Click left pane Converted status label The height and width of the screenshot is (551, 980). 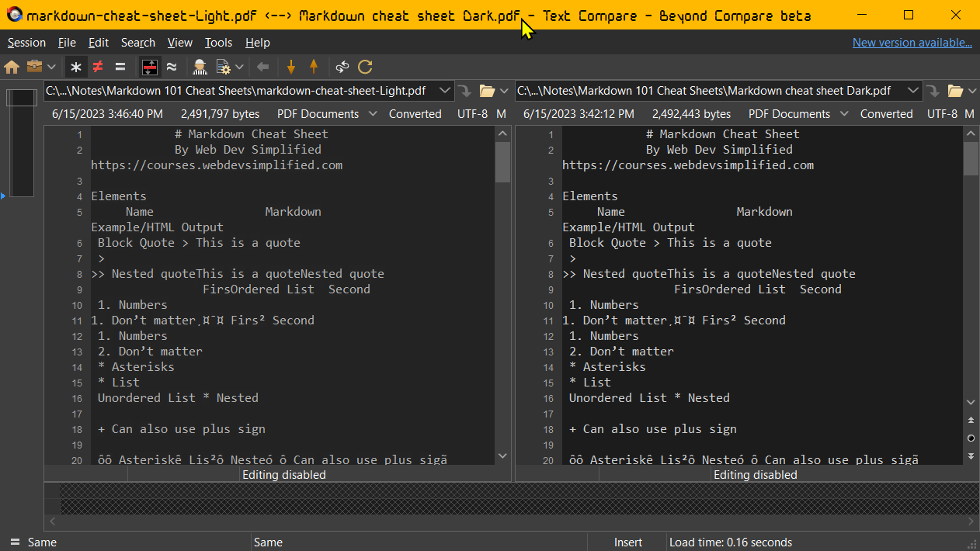point(415,114)
